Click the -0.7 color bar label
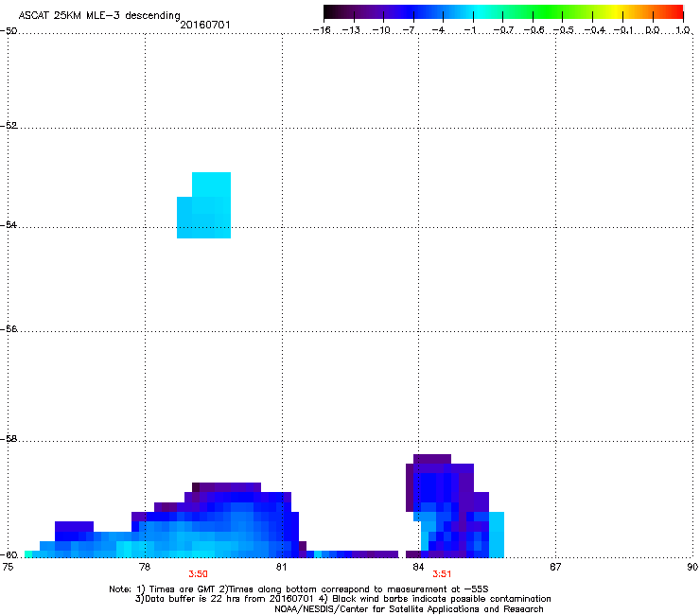The width and height of the screenshot is (700, 615). (x=503, y=30)
